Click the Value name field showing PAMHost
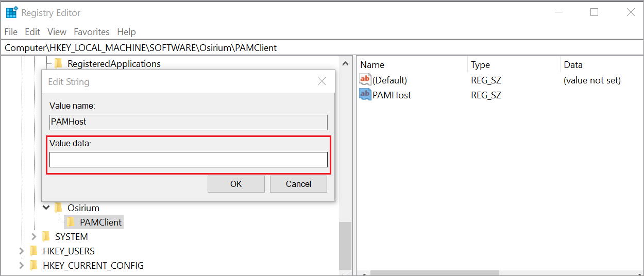The width and height of the screenshot is (644, 276). coord(189,122)
